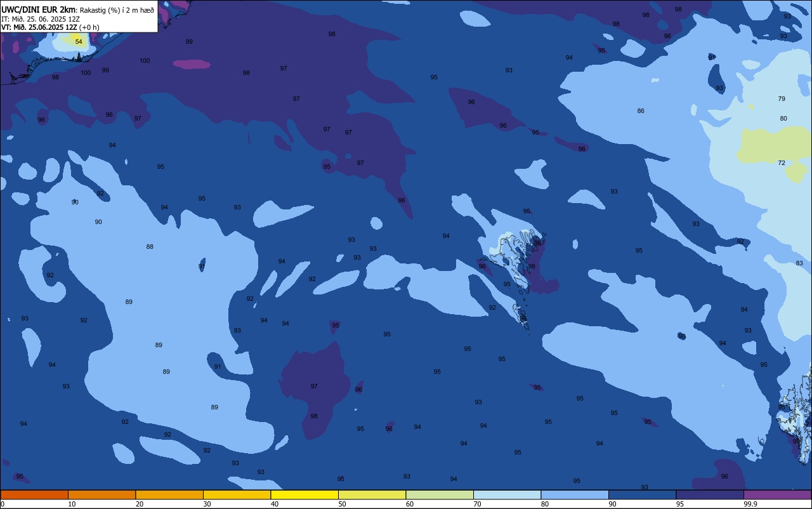Viewport: 812px width, 509px height.
Task: Click the legend tick label 10
Action: click(x=72, y=504)
